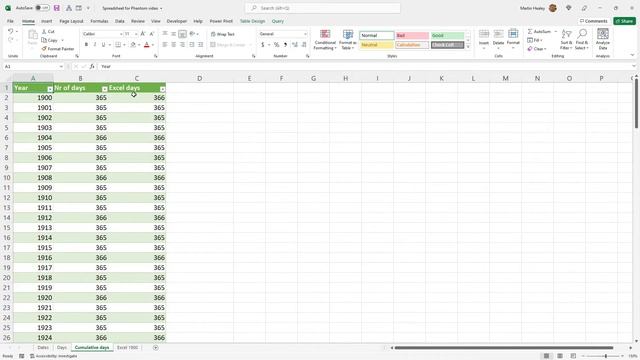Open font size dropdown
The image size is (640, 360).
coord(136,34)
